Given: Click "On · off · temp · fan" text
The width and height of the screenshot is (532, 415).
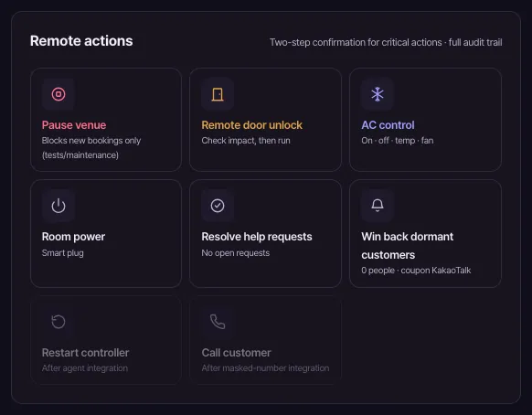Looking at the screenshot, I should click(x=398, y=141).
